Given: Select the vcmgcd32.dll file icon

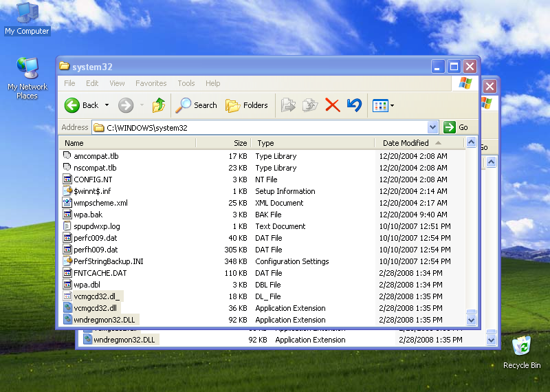Looking at the screenshot, I should [x=67, y=308].
